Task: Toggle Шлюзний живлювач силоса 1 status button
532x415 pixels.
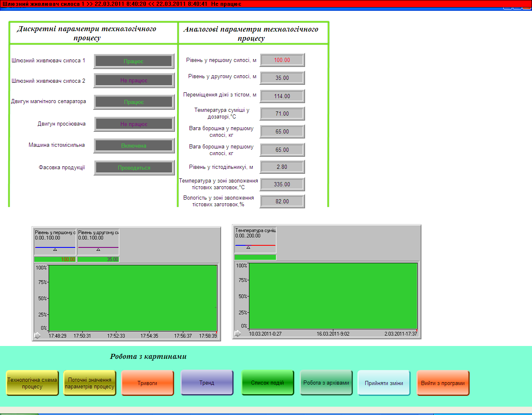Action: (134, 61)
